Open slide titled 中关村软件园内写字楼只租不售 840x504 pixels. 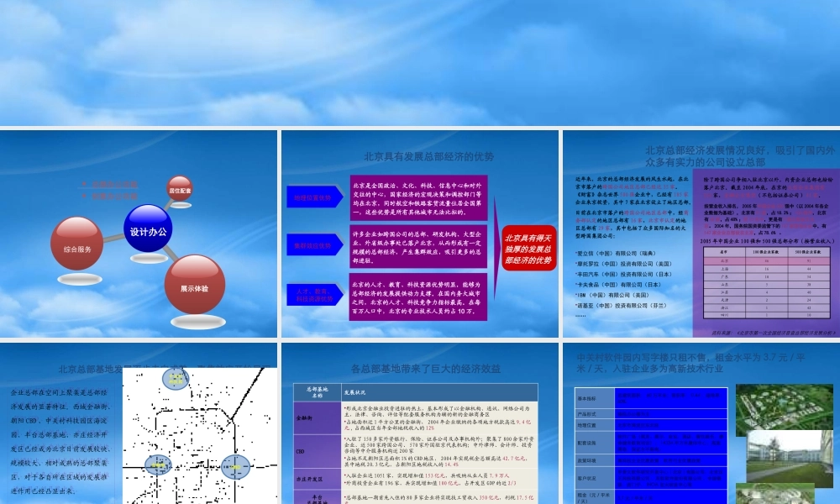click(x=701, y=423)
